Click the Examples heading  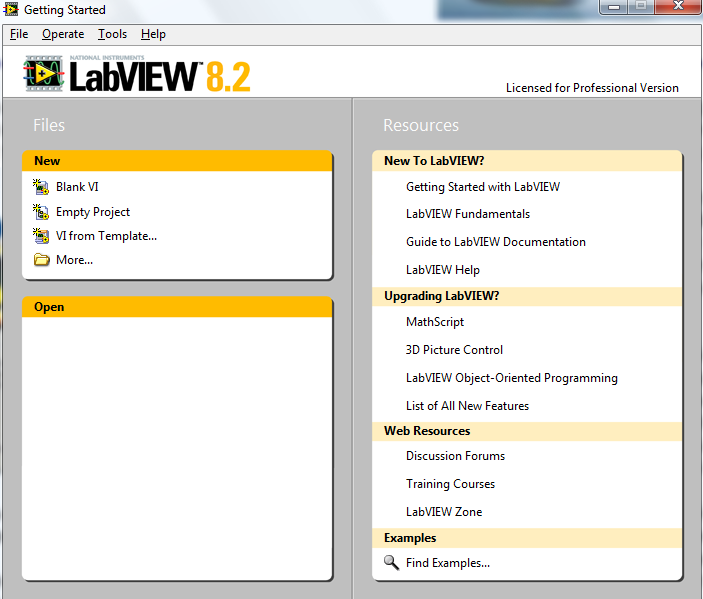527,538
